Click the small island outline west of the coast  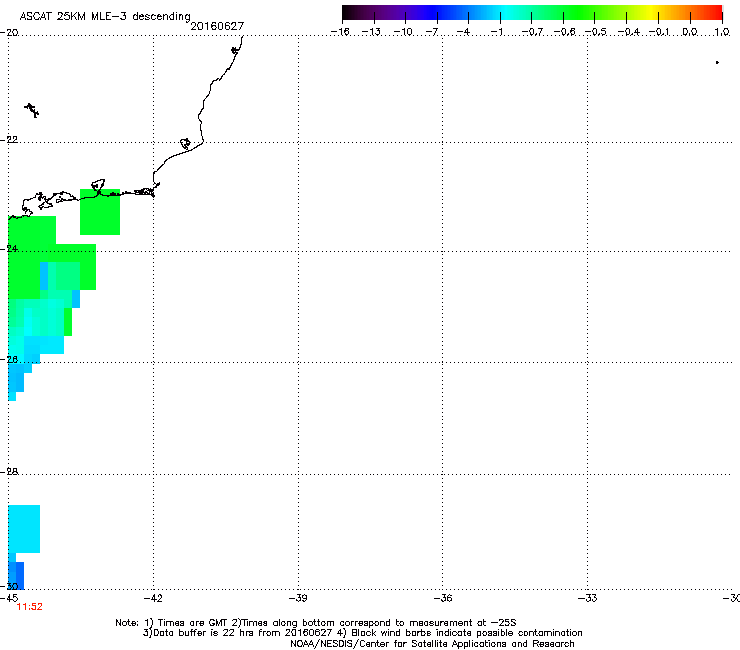pos(32,110)
